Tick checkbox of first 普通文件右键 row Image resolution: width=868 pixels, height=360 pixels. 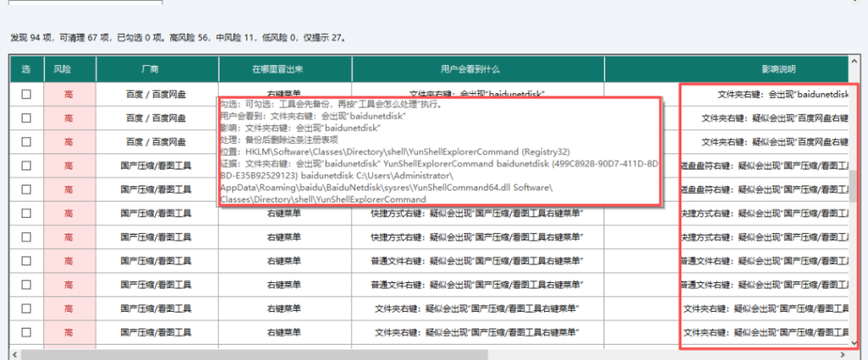coord(26,260)
